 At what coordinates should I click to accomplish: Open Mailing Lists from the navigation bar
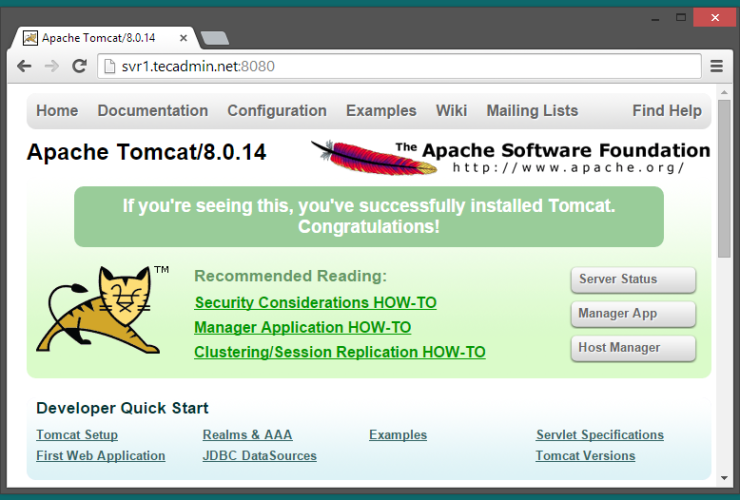coord(532,111)
